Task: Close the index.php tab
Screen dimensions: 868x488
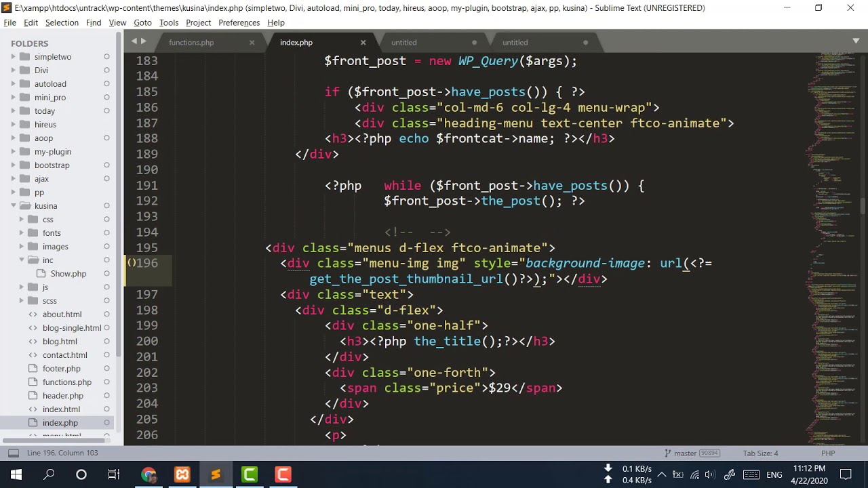Action: [x=363, y=42]
